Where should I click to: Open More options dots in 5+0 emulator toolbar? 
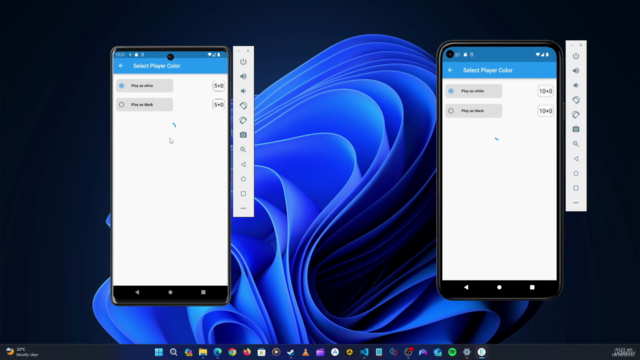243,208
